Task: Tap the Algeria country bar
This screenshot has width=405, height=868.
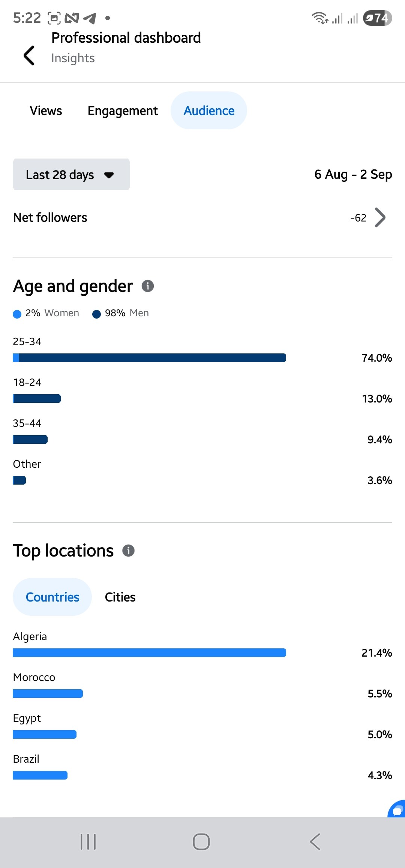Action: (149, 652)
